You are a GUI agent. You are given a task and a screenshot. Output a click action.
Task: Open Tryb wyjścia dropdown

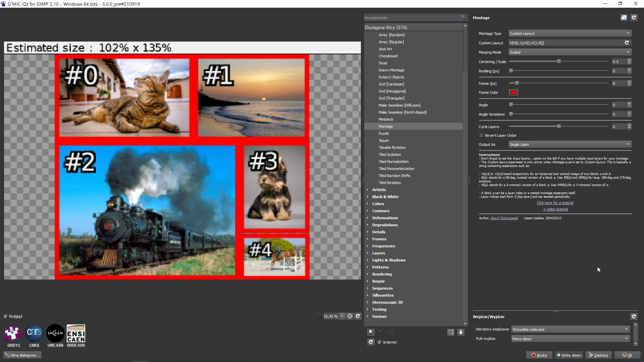pos(570,339)
